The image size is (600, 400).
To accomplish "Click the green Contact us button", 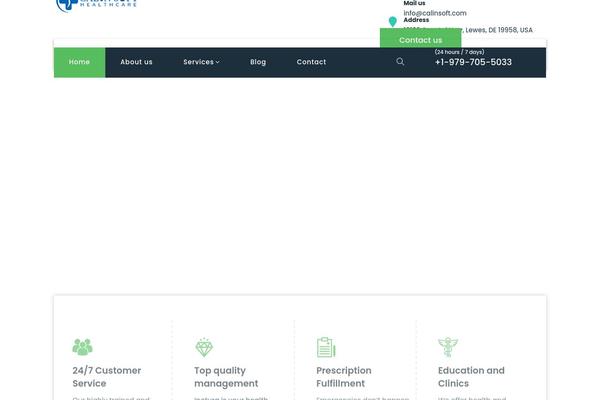I will pos(421,39).
